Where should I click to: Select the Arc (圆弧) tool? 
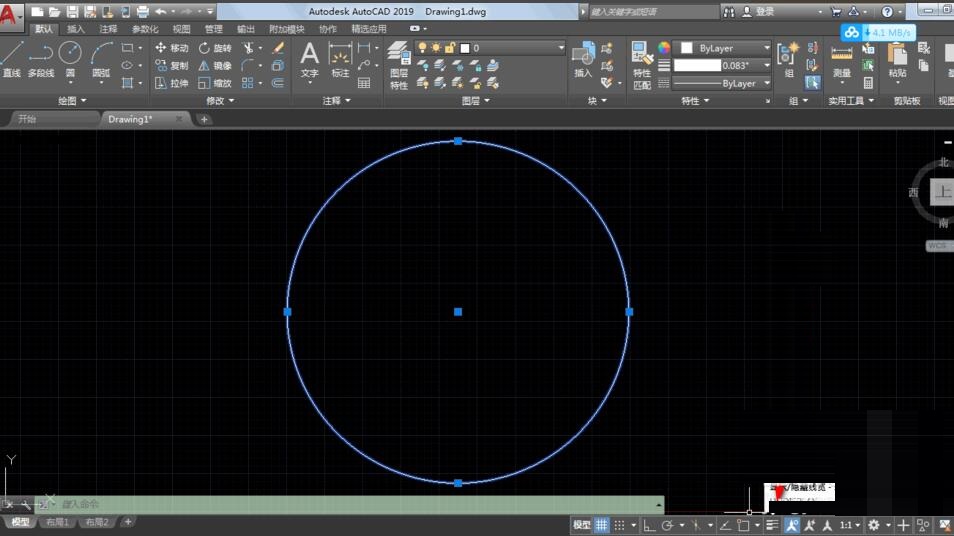click(x=101, y=60)
